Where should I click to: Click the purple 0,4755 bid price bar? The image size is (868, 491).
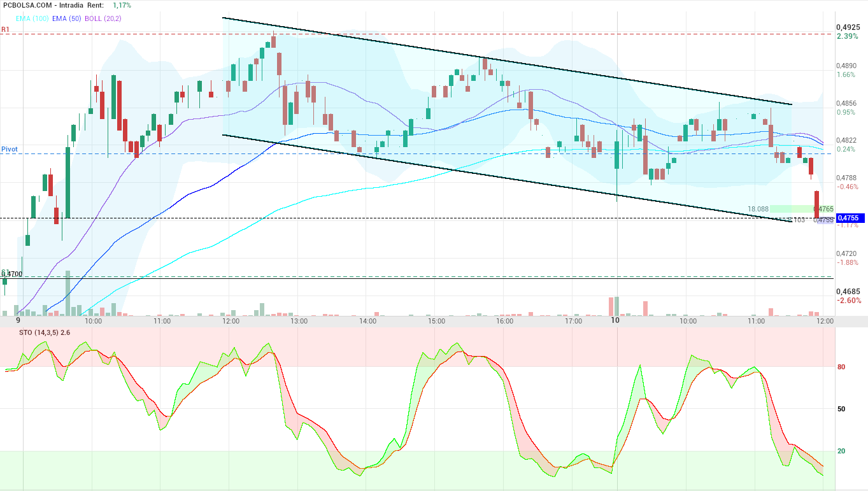click(825, 220)
